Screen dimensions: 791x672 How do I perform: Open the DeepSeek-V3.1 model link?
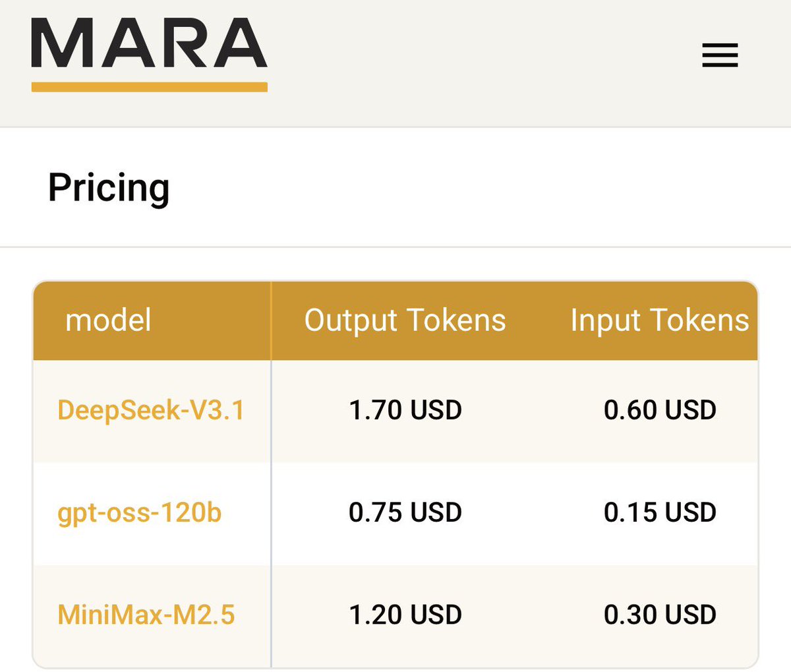(151, 410)
